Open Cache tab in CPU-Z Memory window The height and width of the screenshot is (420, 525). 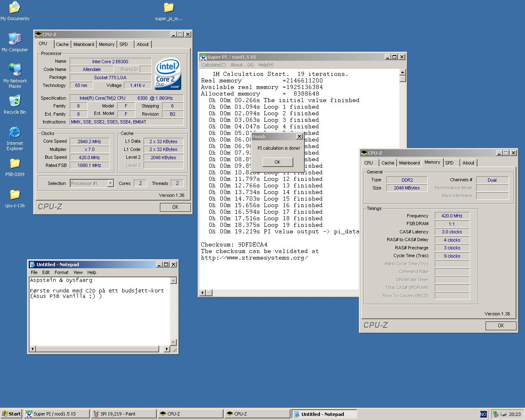(x=388, y=163)
